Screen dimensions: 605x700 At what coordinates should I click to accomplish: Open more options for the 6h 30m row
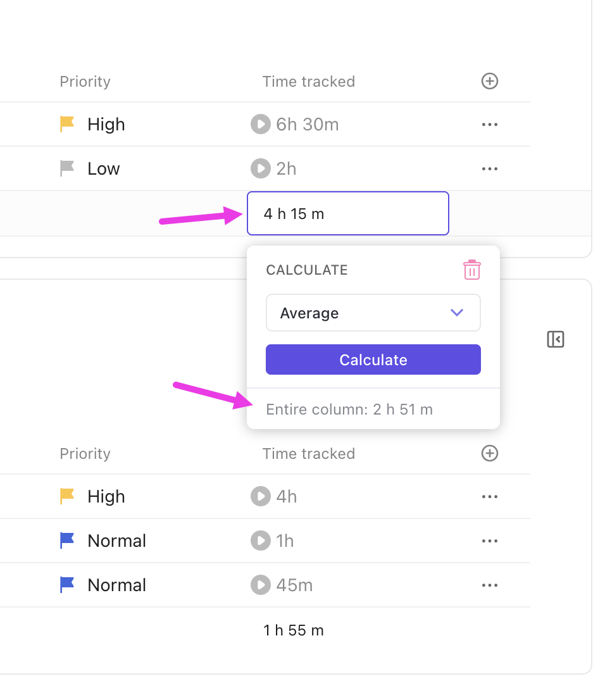490,125
